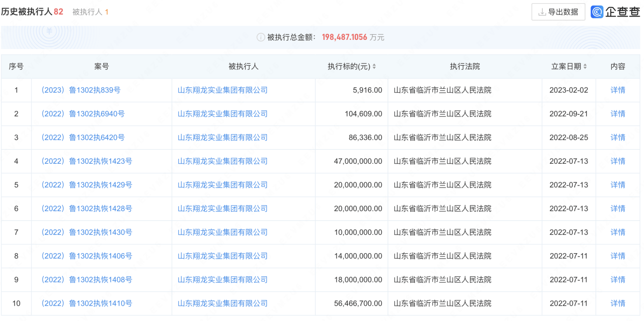View 详情 for case 执6940号
The image size is (644, 321).
[x=618, y=114]
